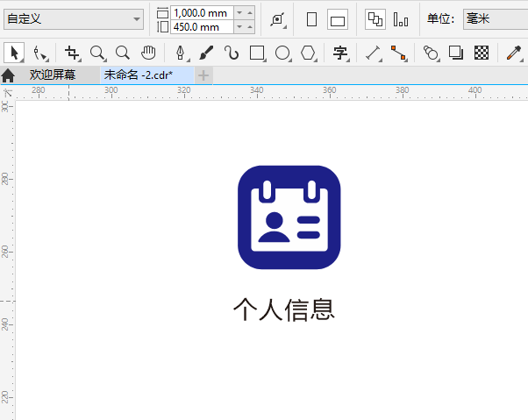Switch to the 未命名 -2.cdr* tab

[146, 75]
